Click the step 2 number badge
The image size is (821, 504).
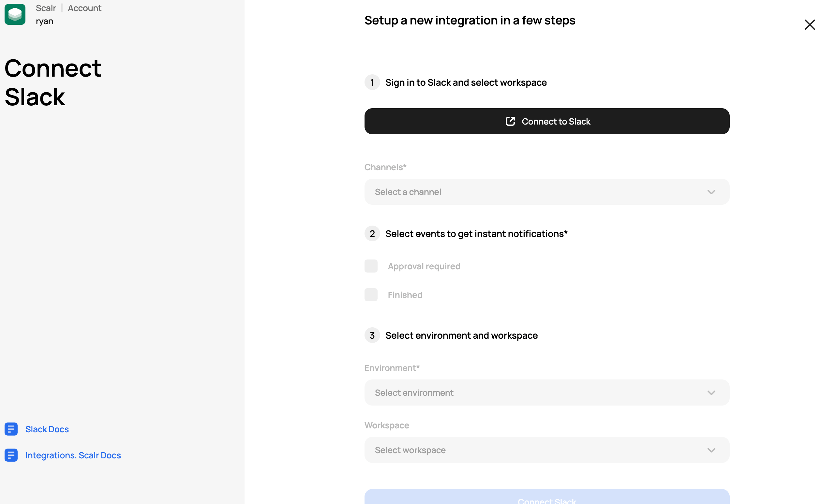[x=372, y=234]
